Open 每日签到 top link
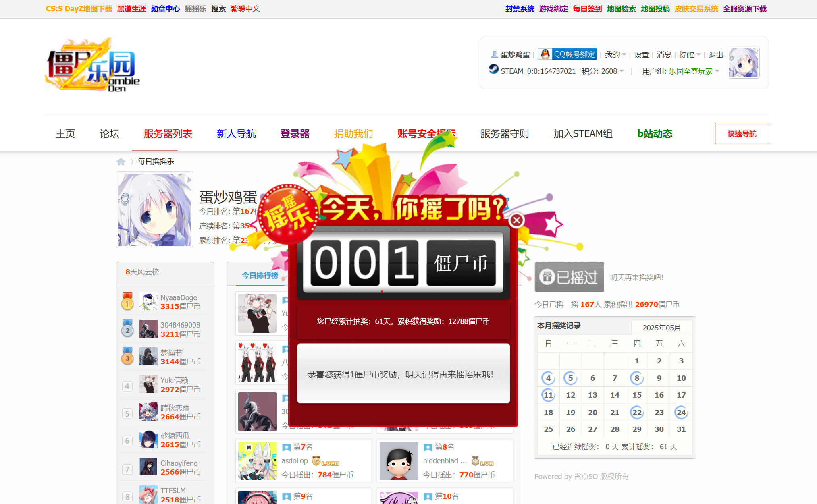Screen dimensions: 817x504 (588, 9)
